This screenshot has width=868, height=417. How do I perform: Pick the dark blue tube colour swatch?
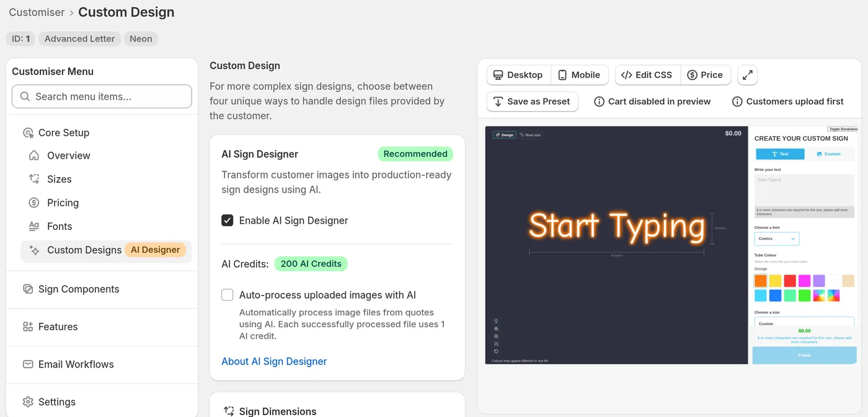tap(775, 296)
